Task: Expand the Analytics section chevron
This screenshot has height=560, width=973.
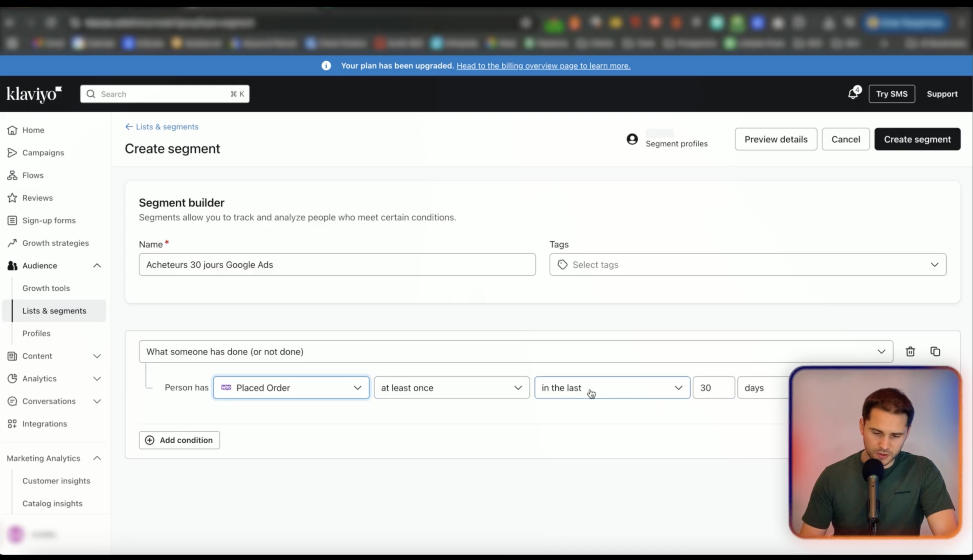Action: pos(97,378)
